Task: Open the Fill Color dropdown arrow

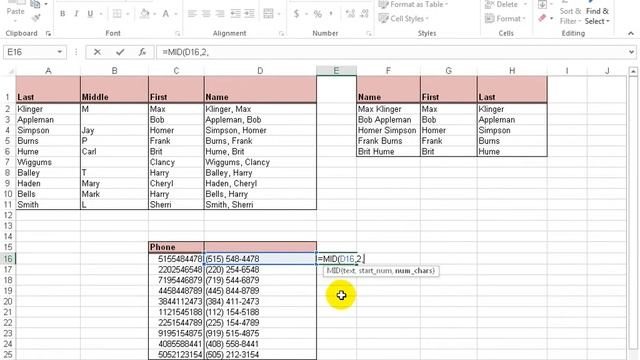Action: point(155,14)
